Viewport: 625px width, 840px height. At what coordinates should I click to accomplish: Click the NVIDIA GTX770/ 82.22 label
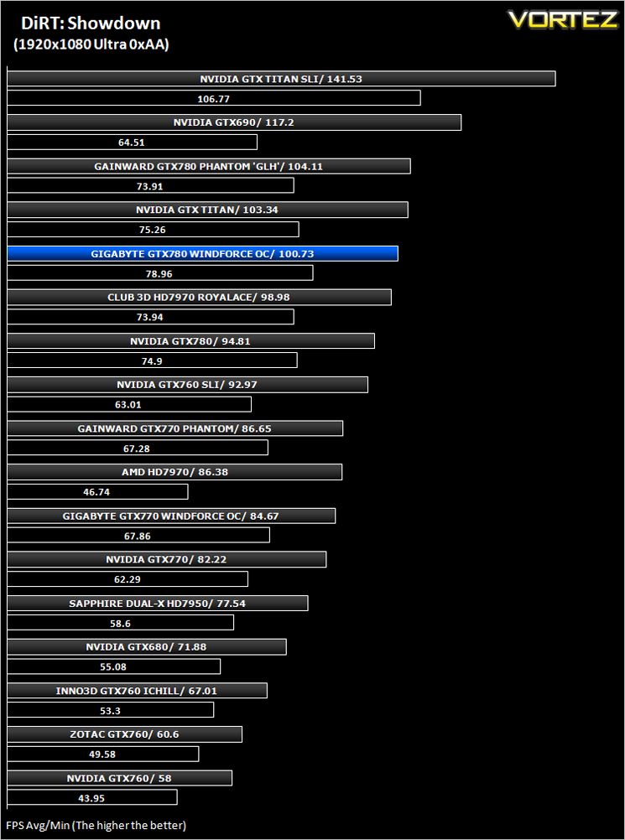(x=165, y=560)
